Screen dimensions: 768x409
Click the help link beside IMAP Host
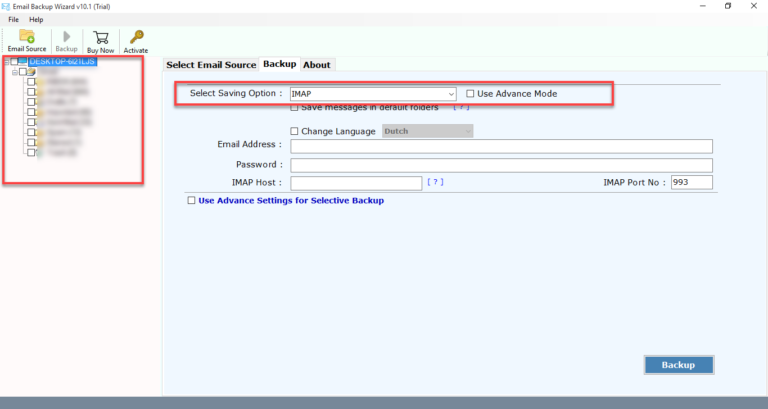pos(434,182)
